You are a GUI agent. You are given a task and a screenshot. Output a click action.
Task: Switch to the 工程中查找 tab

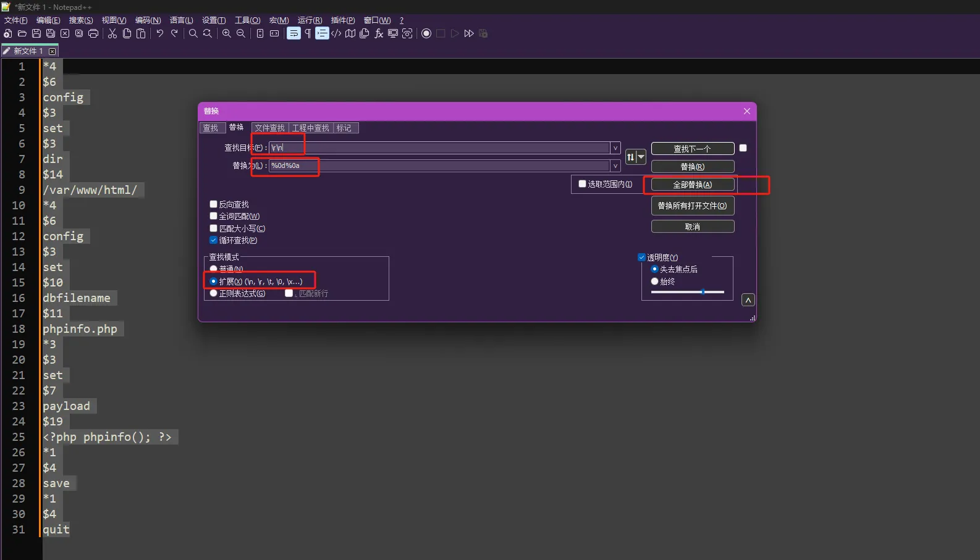click(311, 128)
